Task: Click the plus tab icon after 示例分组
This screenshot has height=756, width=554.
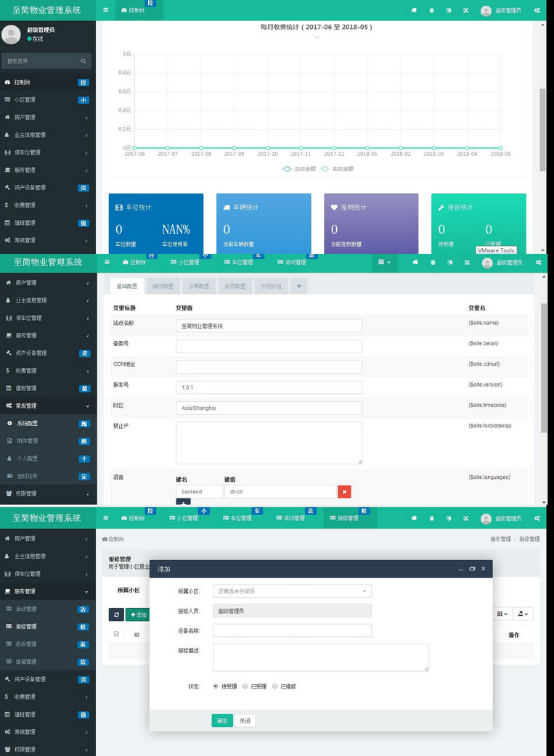Action: (x=298, y=286)
